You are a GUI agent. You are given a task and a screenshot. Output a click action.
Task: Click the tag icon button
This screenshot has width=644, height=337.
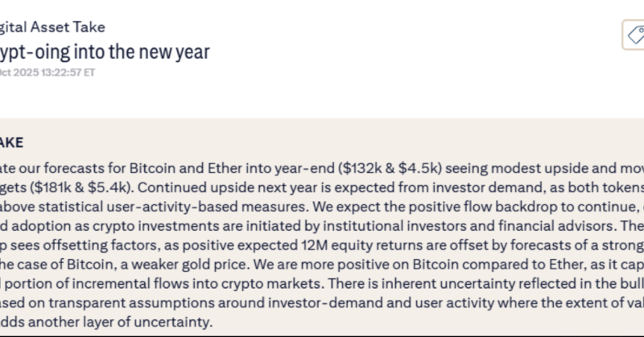634,35
